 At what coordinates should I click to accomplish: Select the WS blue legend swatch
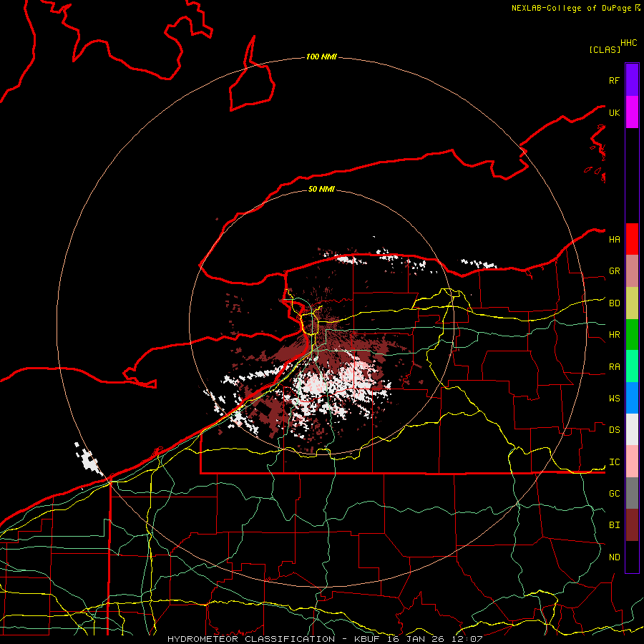pos(632,398)
